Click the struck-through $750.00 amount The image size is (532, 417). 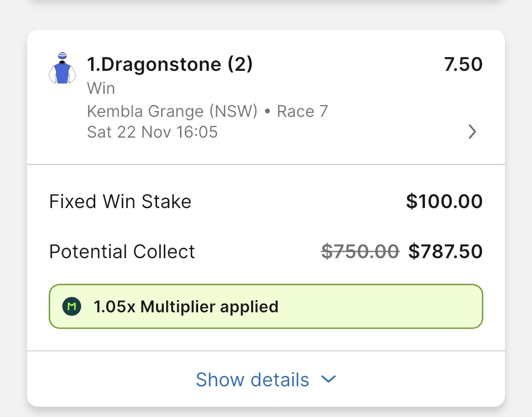coord(360,251)
